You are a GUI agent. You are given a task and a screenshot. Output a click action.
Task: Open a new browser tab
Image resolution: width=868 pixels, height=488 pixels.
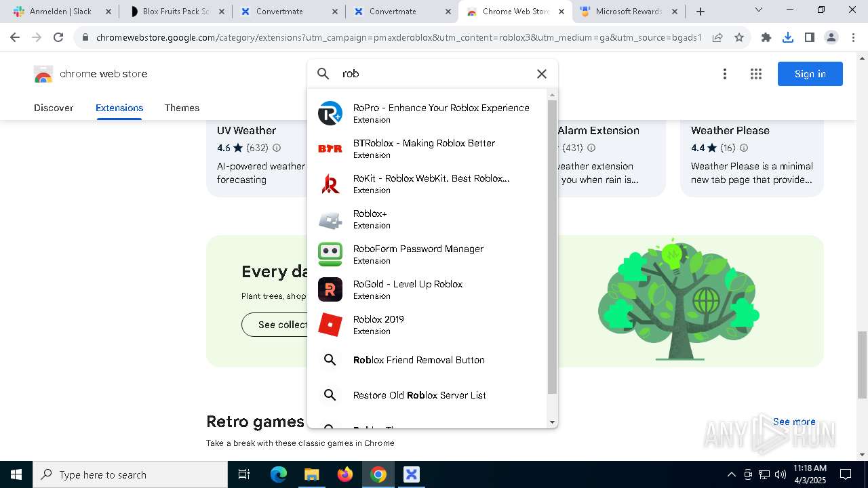701,12
